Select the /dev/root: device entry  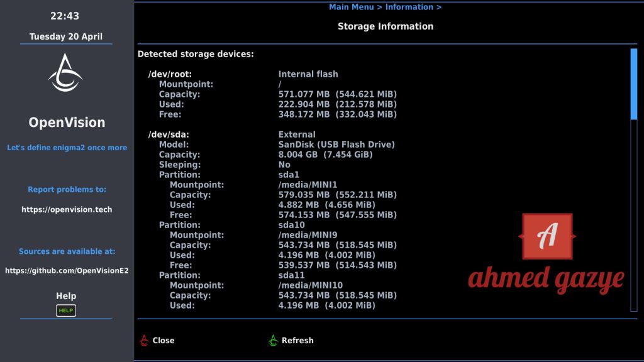pyautogui.click(x=170, y=74)
